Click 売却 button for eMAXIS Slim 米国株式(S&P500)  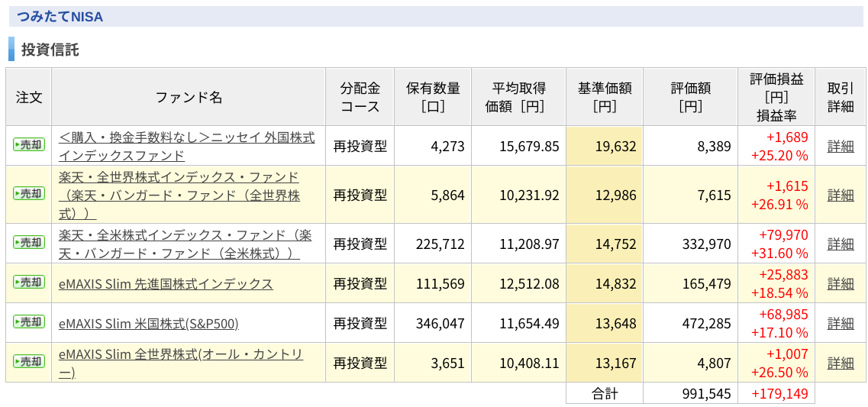coord(29,321)
